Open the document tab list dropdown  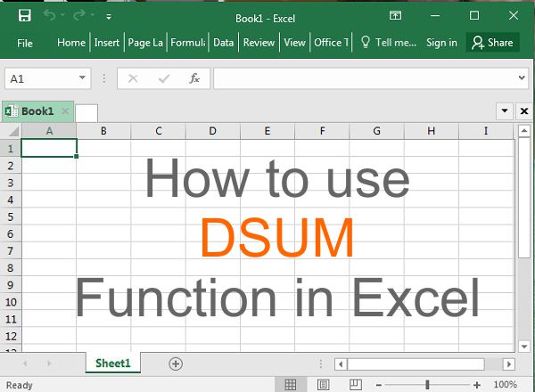505,111
